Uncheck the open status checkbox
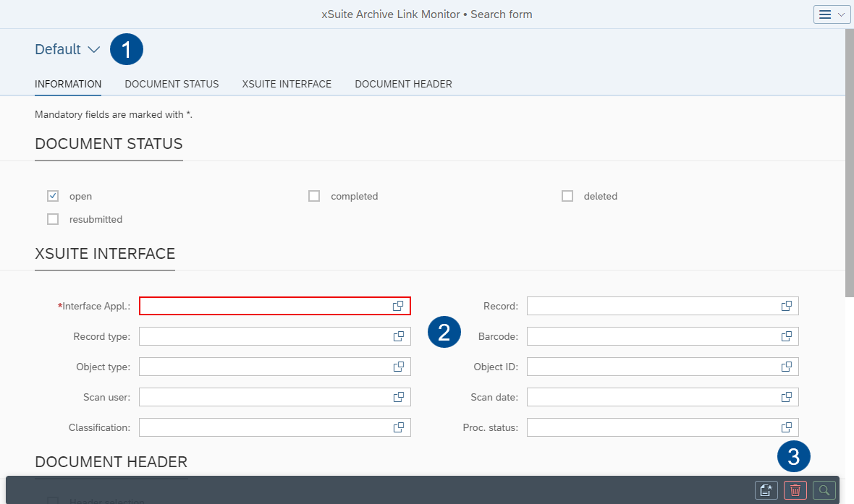854x504 pixels. 53,196
